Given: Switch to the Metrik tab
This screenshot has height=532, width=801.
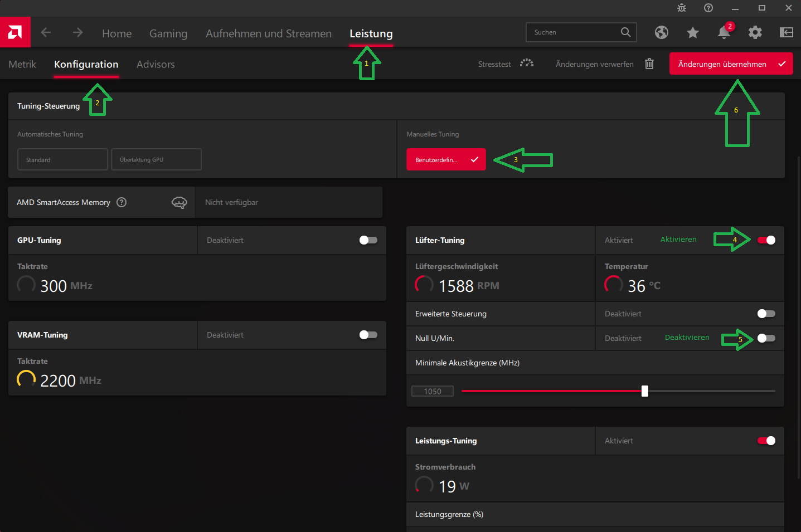Looking at the screenshot, I should click(x=22, y=64).
